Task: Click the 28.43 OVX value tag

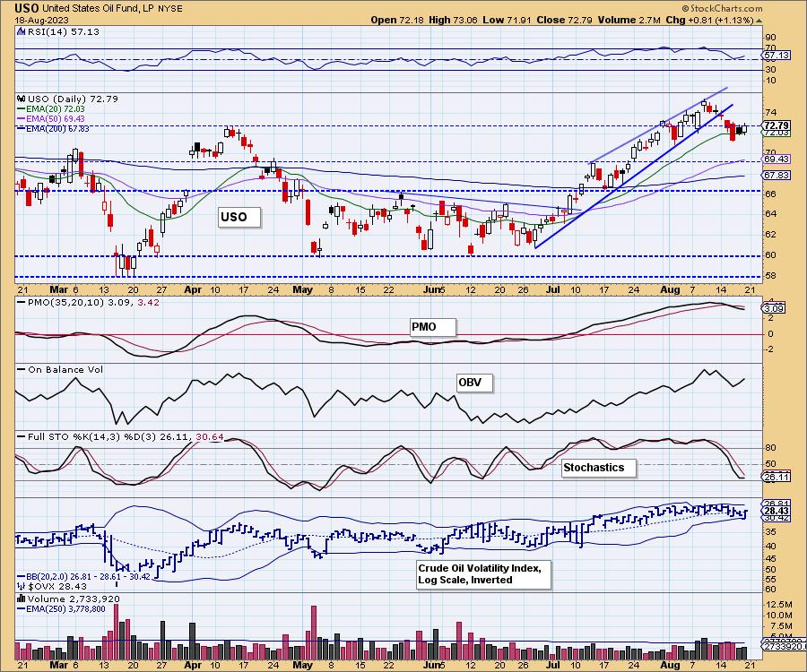Action: (x=776, y=511)
